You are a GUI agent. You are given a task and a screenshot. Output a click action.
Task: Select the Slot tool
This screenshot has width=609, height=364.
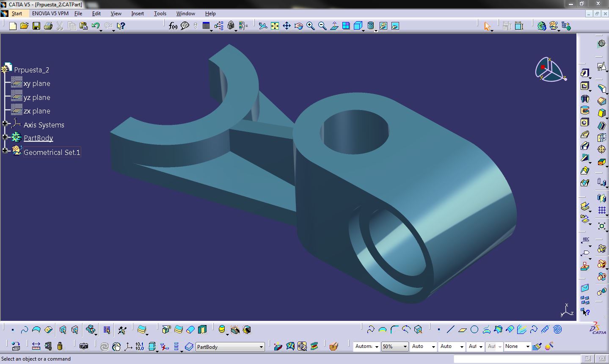coord(584,146)
